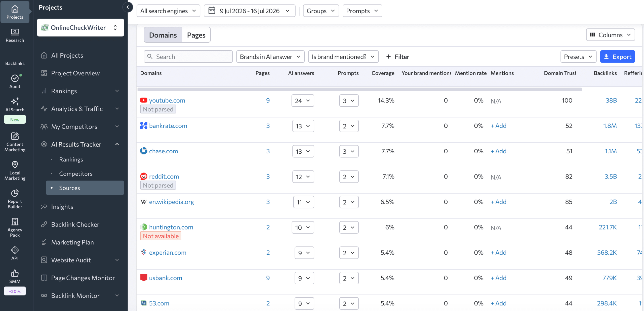Open the Groups dropdown
644x311 pixels.
[x=321, y=11]
